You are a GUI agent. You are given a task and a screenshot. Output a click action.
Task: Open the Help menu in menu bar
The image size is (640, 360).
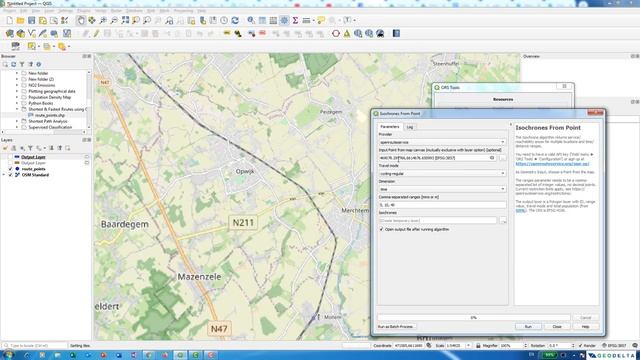[202, 11]
